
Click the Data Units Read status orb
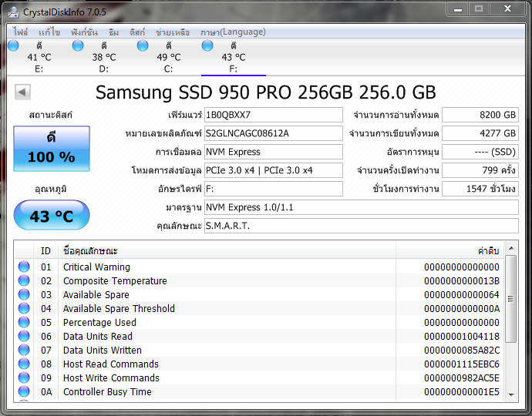click(24, 337)
